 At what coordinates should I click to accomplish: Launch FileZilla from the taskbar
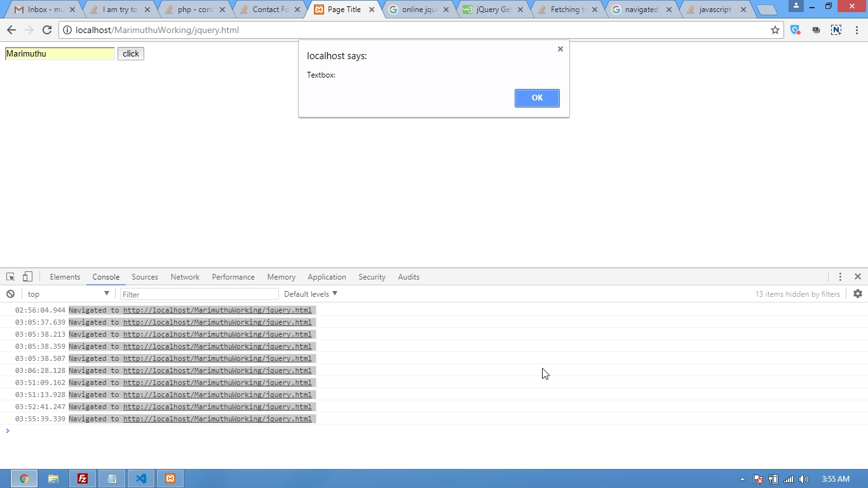click(83, 478)
